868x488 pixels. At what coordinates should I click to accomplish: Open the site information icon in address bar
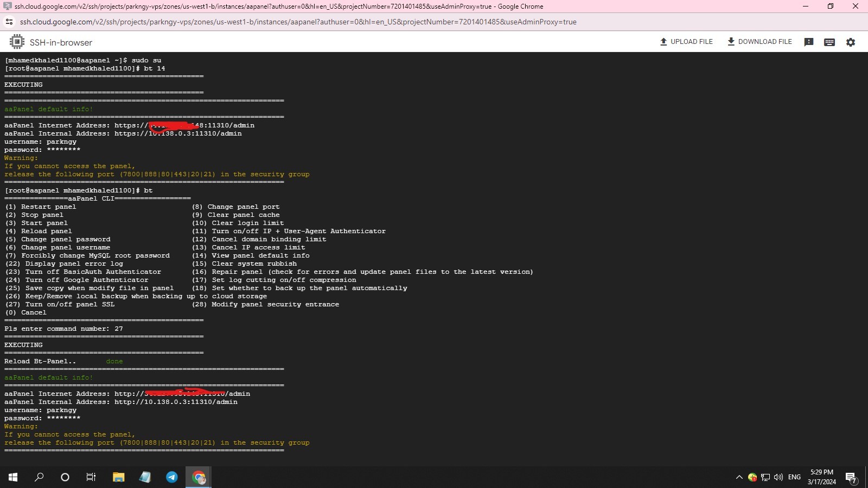click(x=9, y=22)
